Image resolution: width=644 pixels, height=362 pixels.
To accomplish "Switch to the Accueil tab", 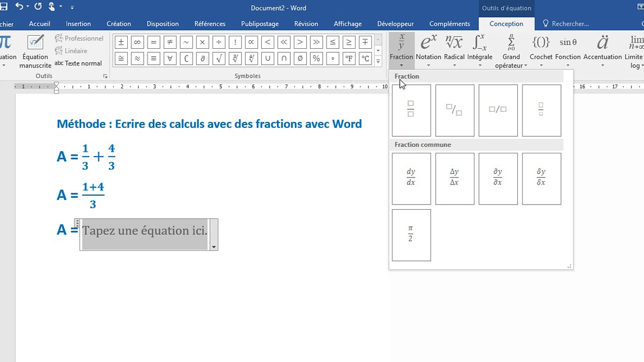I will coord(40,24).
